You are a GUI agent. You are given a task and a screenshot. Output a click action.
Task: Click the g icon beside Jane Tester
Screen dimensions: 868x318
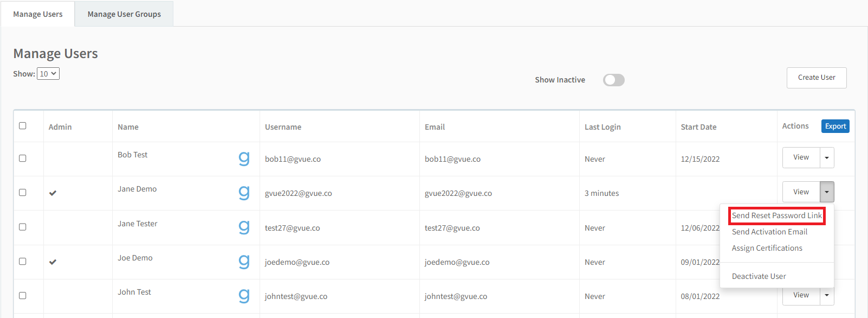[x=244, y=227]
